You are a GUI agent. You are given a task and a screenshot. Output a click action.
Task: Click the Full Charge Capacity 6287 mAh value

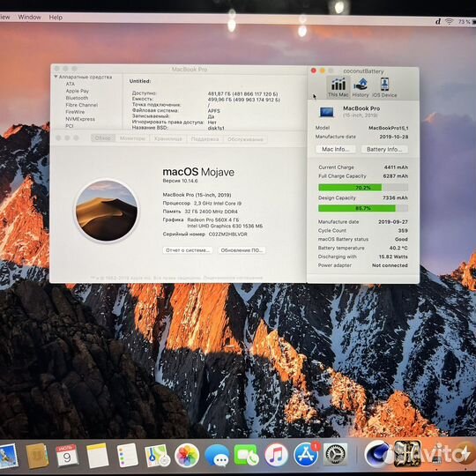coord(395,176)
